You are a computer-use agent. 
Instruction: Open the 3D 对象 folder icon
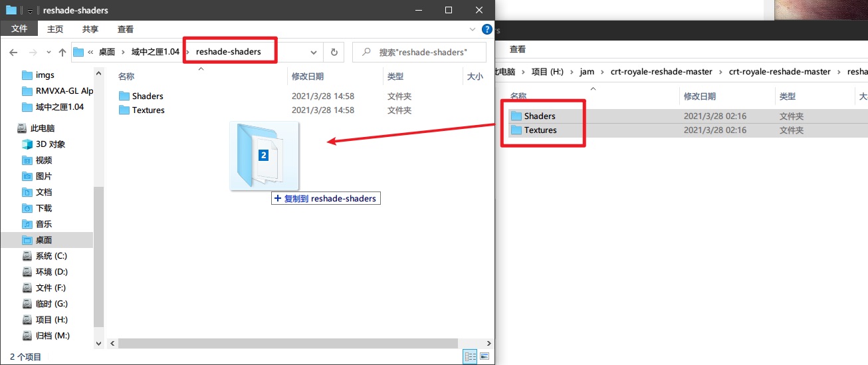pos(27,144)
